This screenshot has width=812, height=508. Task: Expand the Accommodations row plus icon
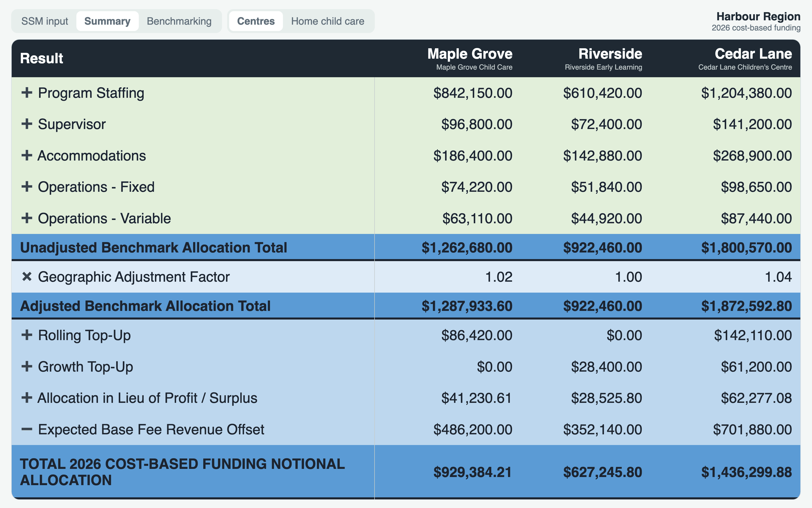[26, 155]
